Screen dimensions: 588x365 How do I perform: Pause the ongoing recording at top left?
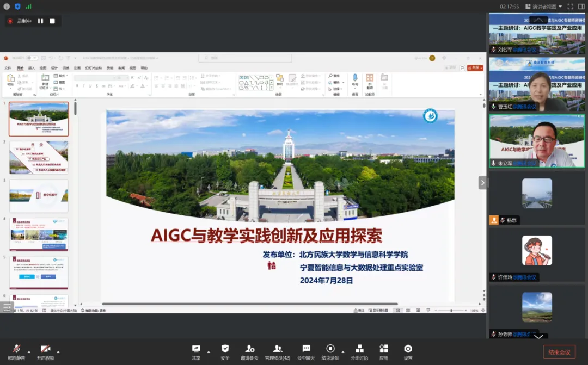tap(40, 20)
